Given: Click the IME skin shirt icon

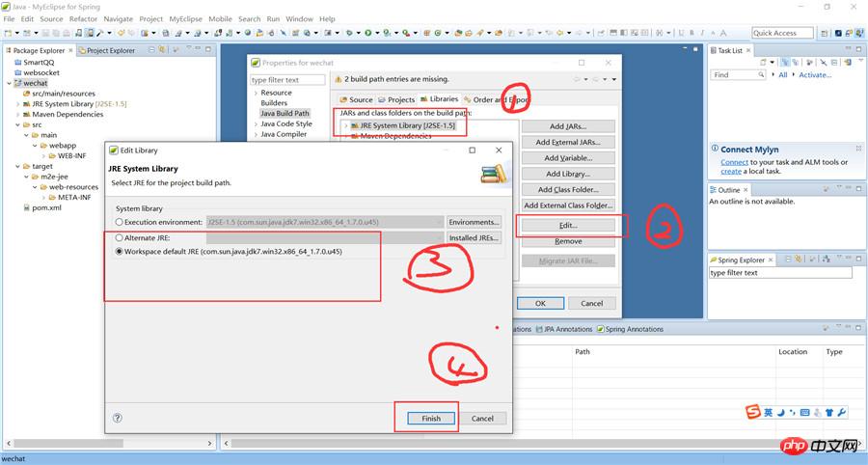Looking at the screenshot, I should point(829,412).
